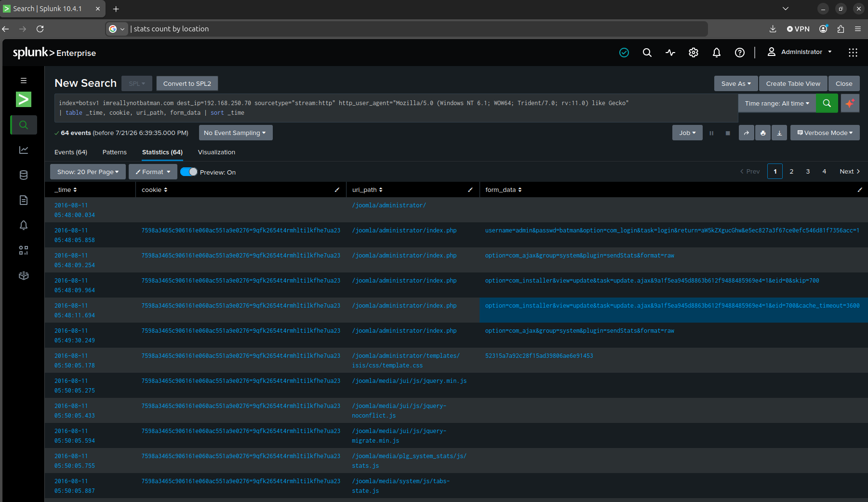Image resolution: width=868 pixels, height=502 pixels.
Task: Edit the uri_path column pencil icon
Action: point(470,190)
